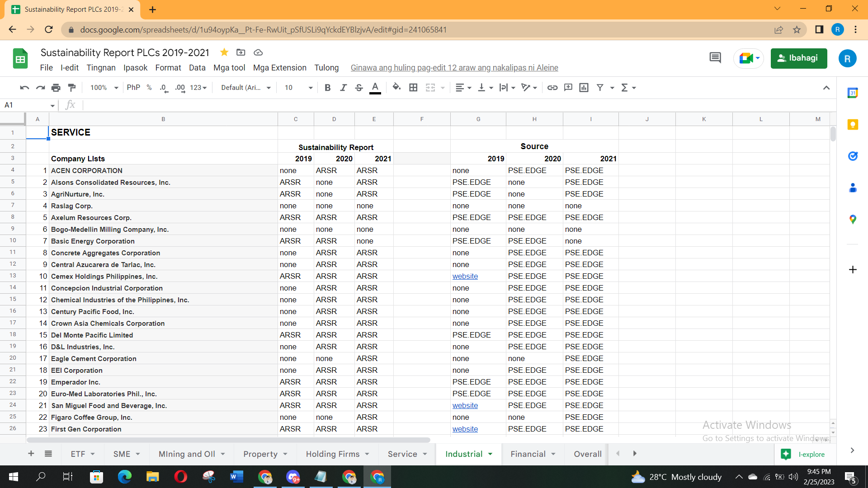The width and height of the screenshot is (868, 488).
Task: Click the Ibahagi share button
Action: pyautogui.click(x=799, y=58)
